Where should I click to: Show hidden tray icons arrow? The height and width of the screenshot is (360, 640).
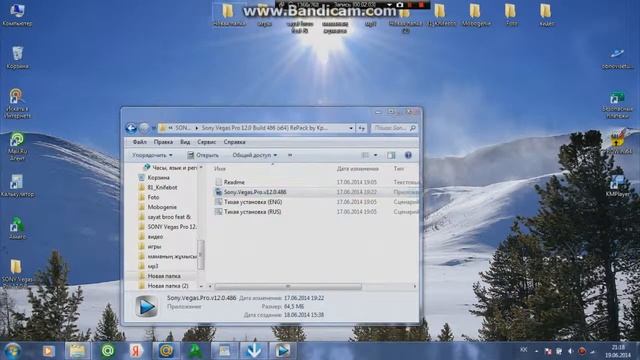(x=536, y=351)
